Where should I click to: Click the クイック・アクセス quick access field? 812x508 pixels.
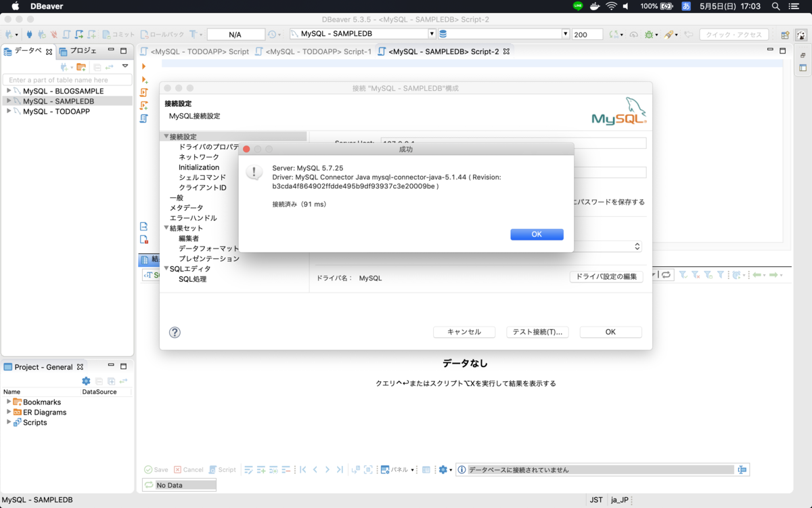click(734, 34)
